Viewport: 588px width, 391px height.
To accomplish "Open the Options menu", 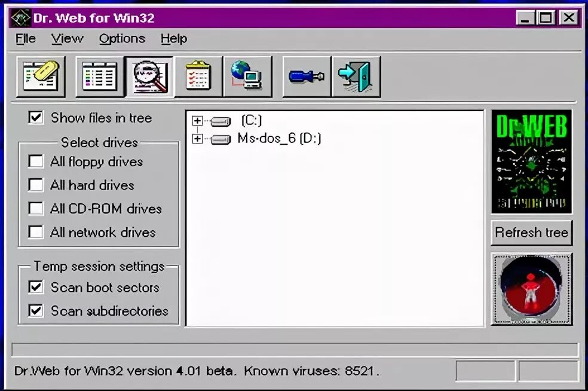I will pos(122,39).
